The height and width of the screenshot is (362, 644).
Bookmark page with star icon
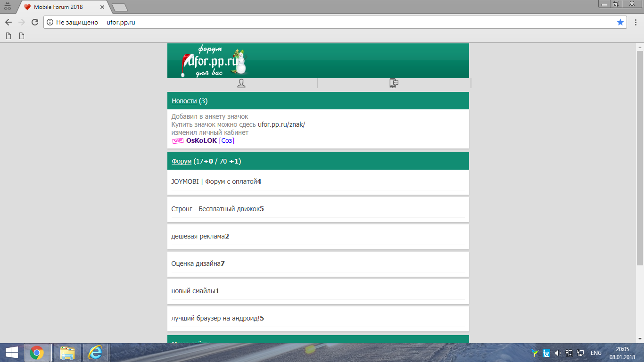pos(620,22)
